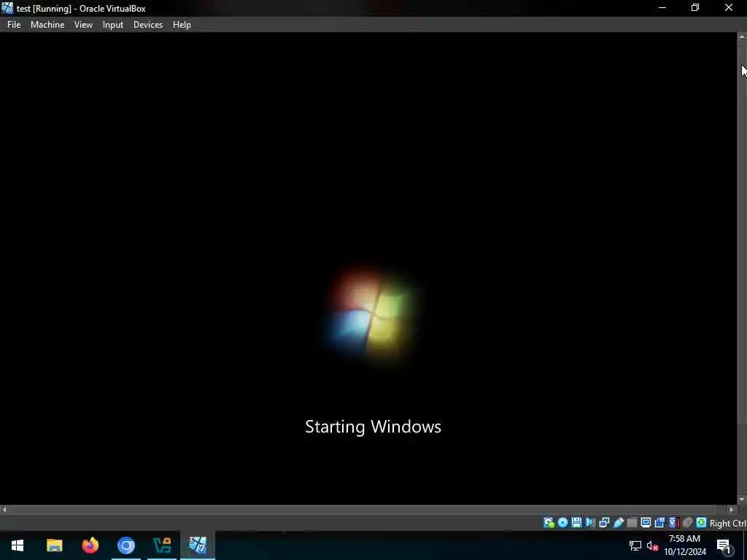Open the notification center icon
This screenshot has width=747, height=560.
(724, 545)
